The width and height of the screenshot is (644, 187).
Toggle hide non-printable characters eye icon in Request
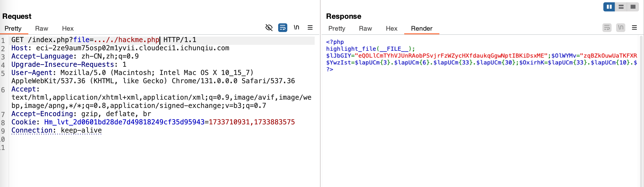click(x=269, y=27)
